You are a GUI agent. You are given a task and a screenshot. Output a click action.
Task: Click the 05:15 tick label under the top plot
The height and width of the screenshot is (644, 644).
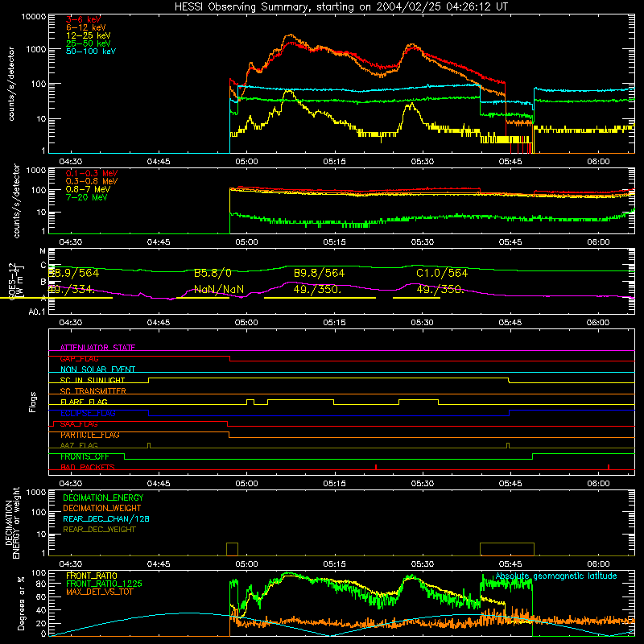(334, 162)
